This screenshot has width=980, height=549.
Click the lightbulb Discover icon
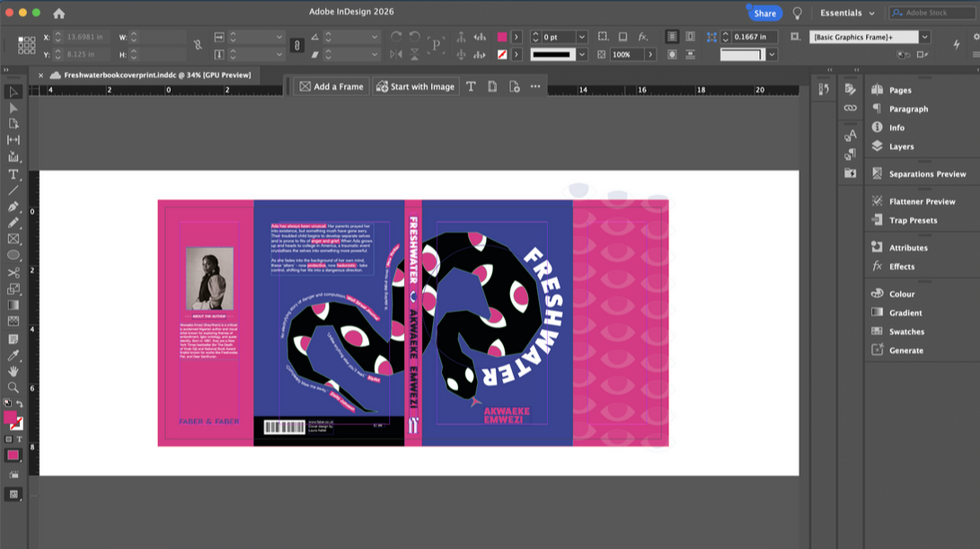(x=798, y=13)
